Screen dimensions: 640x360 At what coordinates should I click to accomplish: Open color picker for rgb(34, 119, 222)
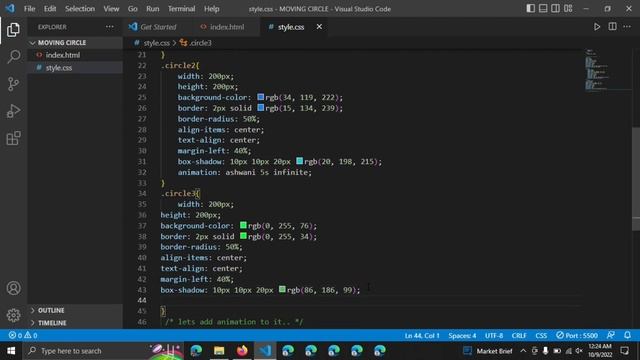260,97
